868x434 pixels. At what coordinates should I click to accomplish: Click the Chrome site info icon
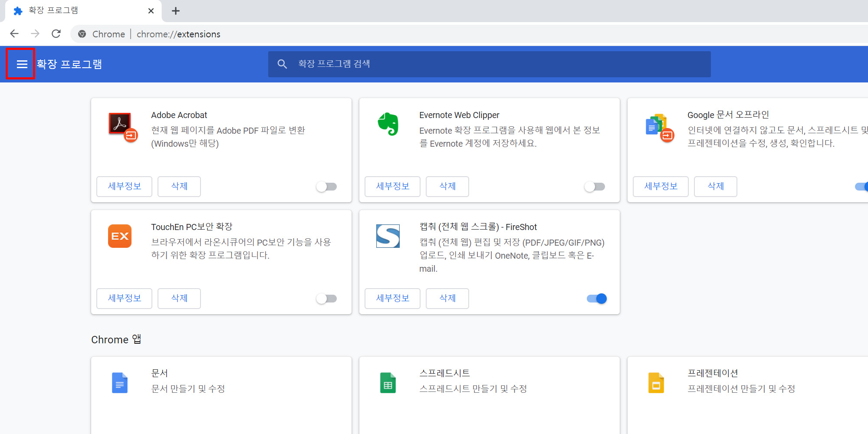coord(82,34)
